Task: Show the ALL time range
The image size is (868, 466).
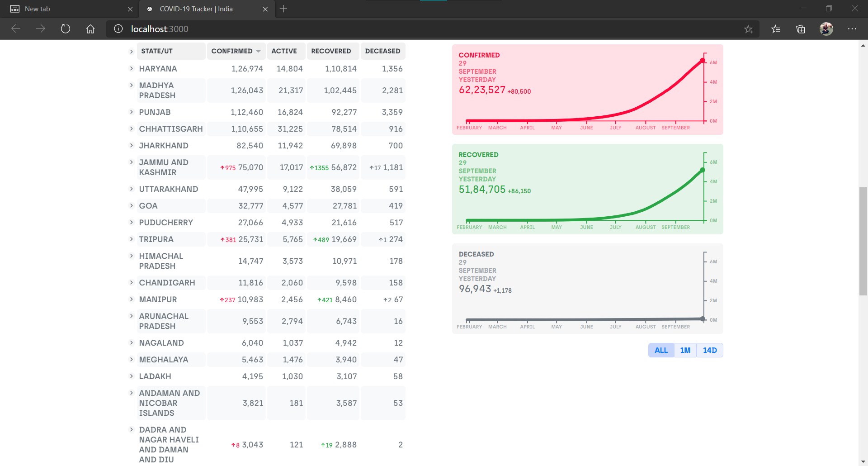Action: click(661, 350)
